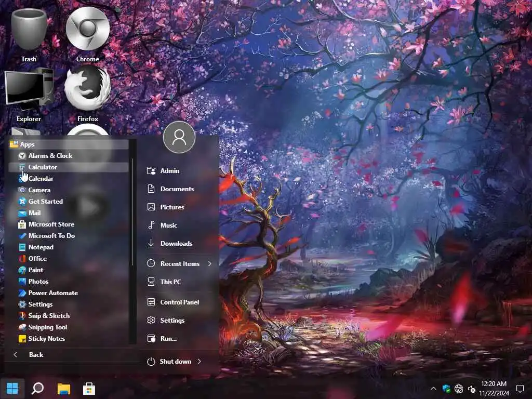Open the Mail app

[68, 212]
